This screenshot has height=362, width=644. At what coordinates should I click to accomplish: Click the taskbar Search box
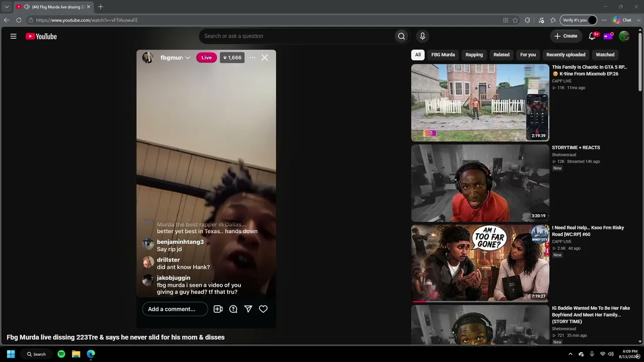[x=37, y=354]
